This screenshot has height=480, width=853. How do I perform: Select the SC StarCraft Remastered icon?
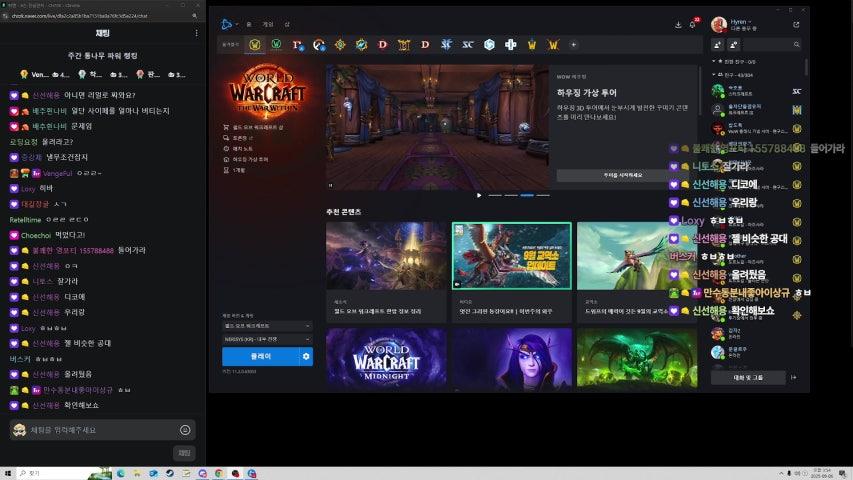click(468, 45)
